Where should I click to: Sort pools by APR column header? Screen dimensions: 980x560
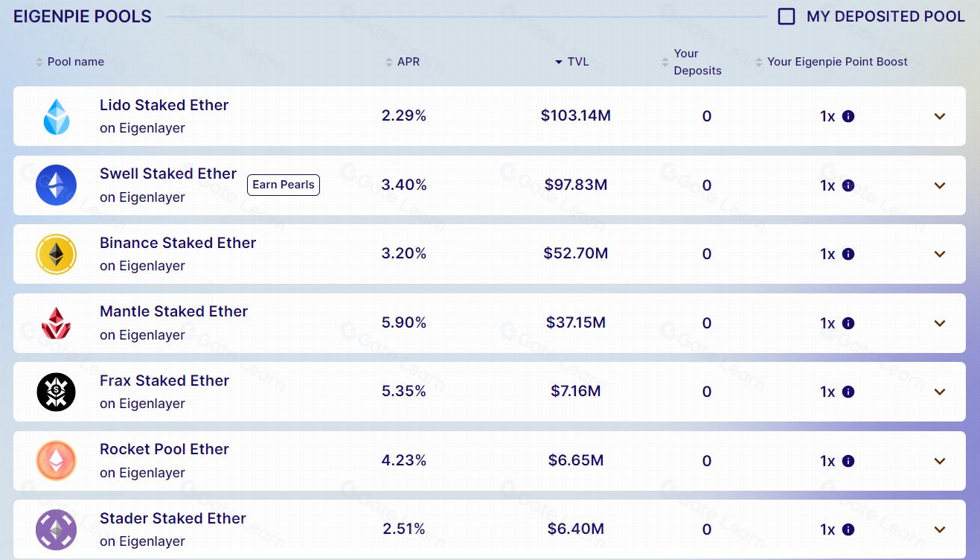point(408,62)
